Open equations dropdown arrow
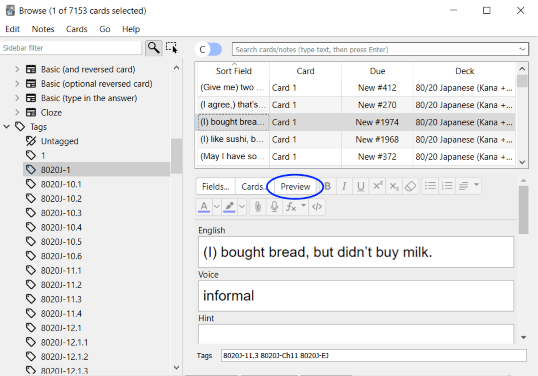The height and width of the screenshot is (376, 538). [x=303, y=205]
